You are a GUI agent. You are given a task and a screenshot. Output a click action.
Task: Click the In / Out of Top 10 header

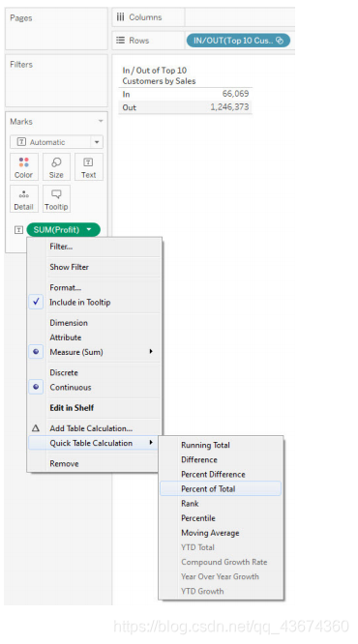(159, 75)
